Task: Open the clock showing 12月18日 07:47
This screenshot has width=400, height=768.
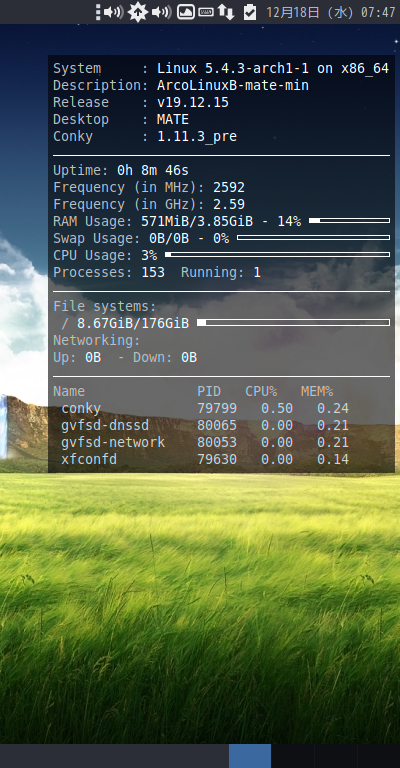Action: tap(330, 12)
